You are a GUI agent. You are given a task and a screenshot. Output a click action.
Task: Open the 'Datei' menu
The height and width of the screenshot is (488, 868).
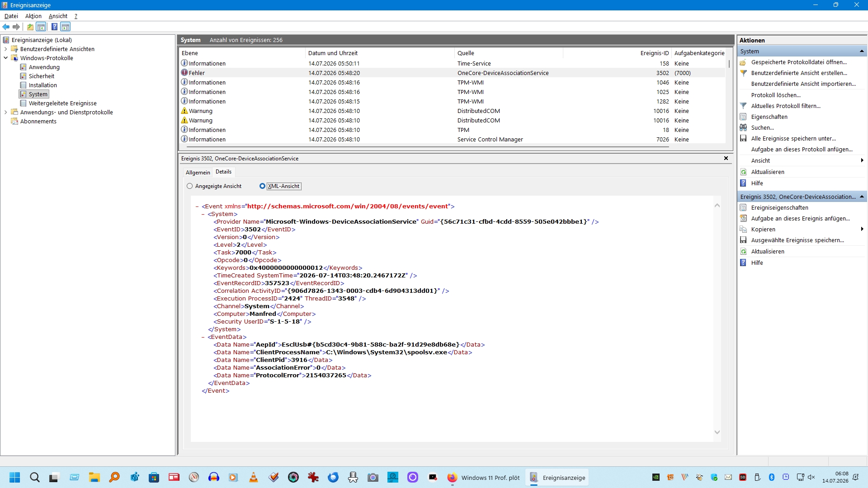click(x=11, y=16)
